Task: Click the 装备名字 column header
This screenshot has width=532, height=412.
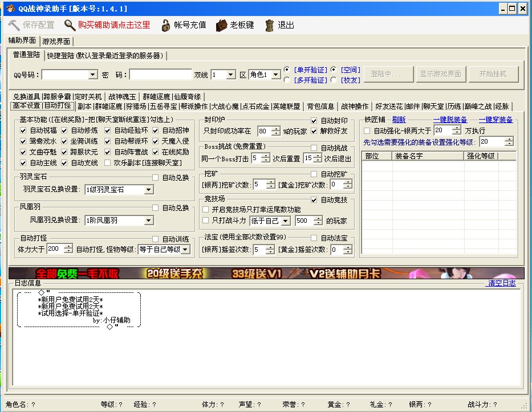Action: (x=428, y=156)
